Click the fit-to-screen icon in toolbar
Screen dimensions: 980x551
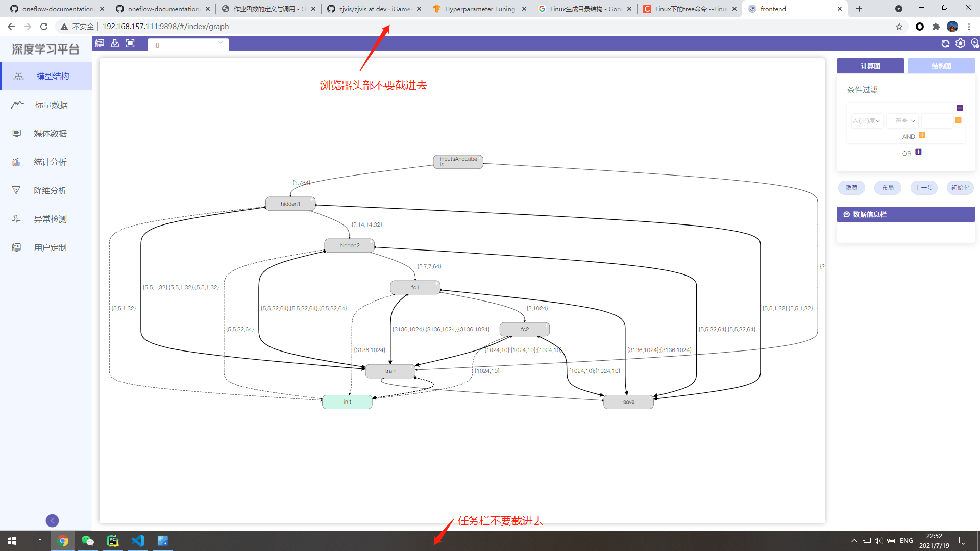130,44
